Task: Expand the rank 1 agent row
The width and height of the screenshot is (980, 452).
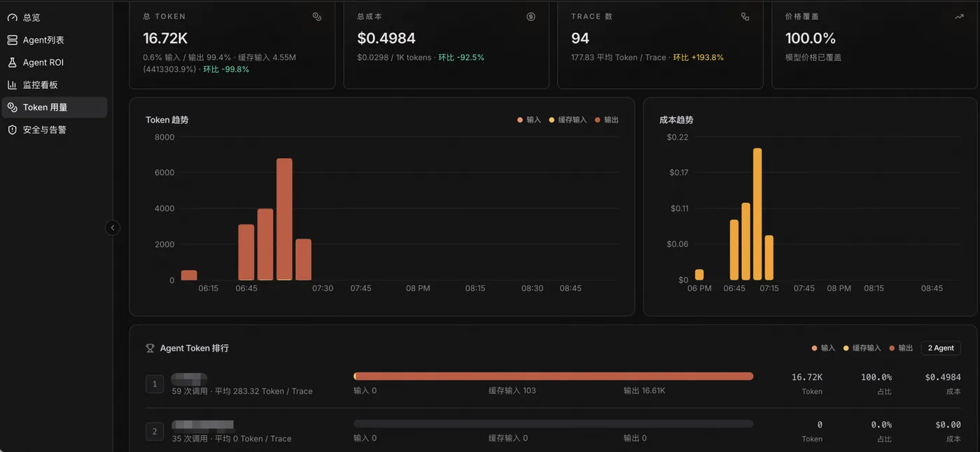Action: click(x=553, y=384)
